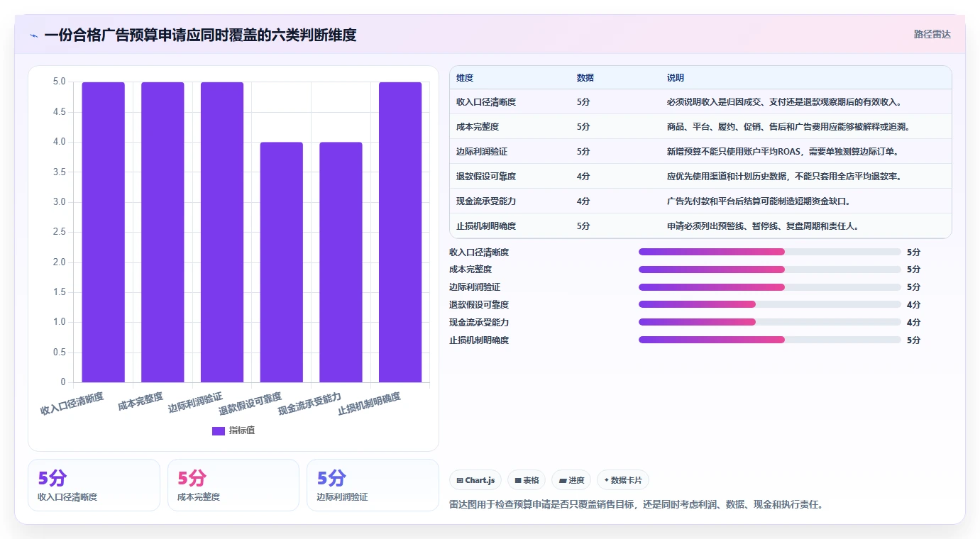980x539 pixels.
Task: Click 收入口径清晰度 table row name
Action: point(486,102)
